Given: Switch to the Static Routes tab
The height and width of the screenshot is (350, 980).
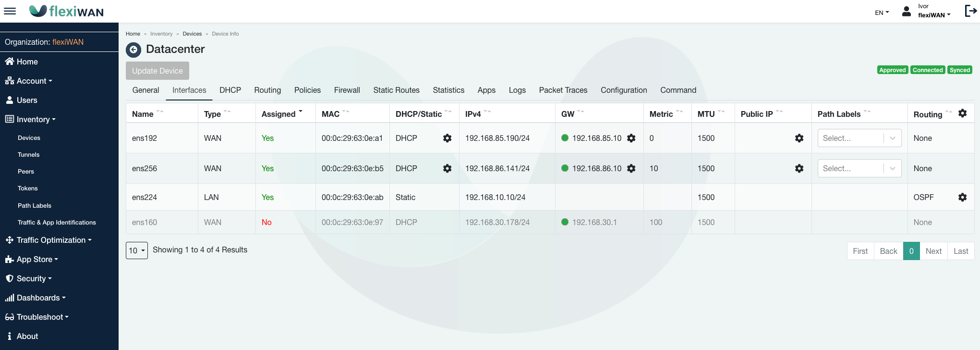Looking at the screenshot, I should click(x=396, y=90).
